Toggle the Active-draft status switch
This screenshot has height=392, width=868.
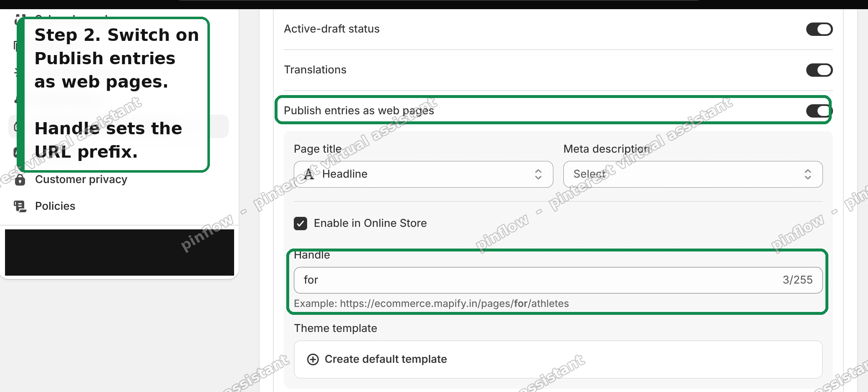[x=819, y=29]
